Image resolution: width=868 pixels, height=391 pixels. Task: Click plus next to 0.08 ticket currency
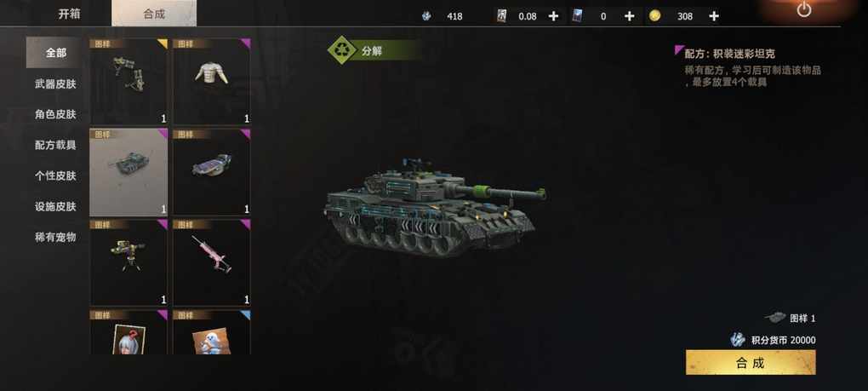click(x=553, y=16)
